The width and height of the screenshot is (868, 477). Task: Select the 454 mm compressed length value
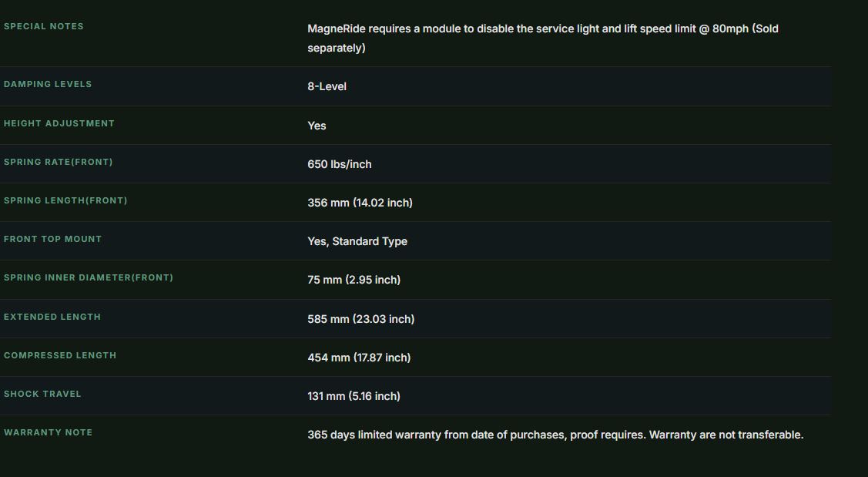[x=359, y=358]
